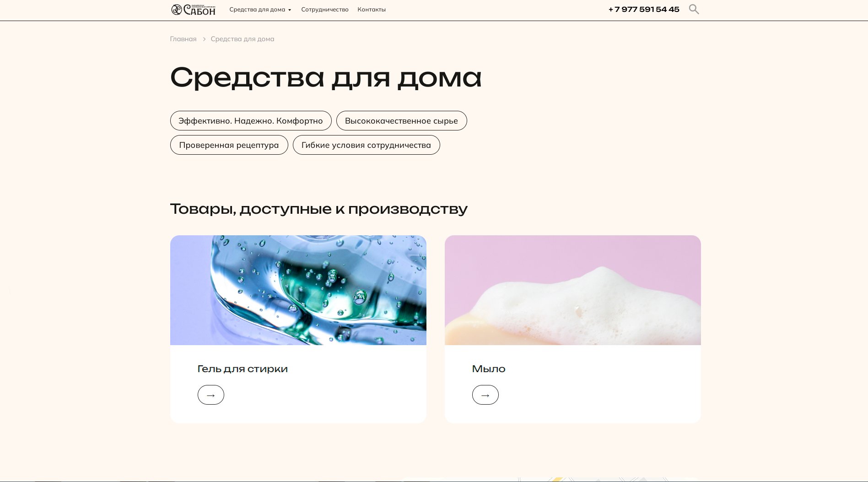Click the Сабон logo in header
The width and height of the screenshot is (868, 482).
[193, 10]
